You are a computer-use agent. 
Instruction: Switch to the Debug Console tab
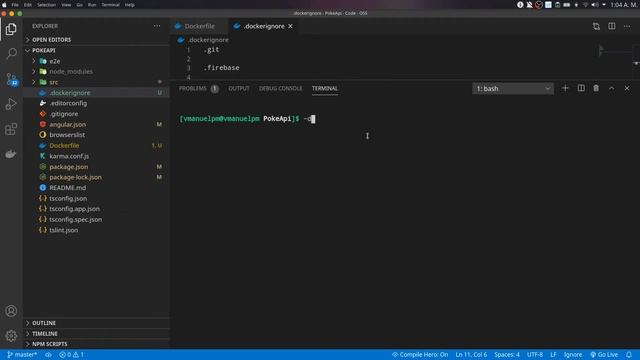point(280,88)
